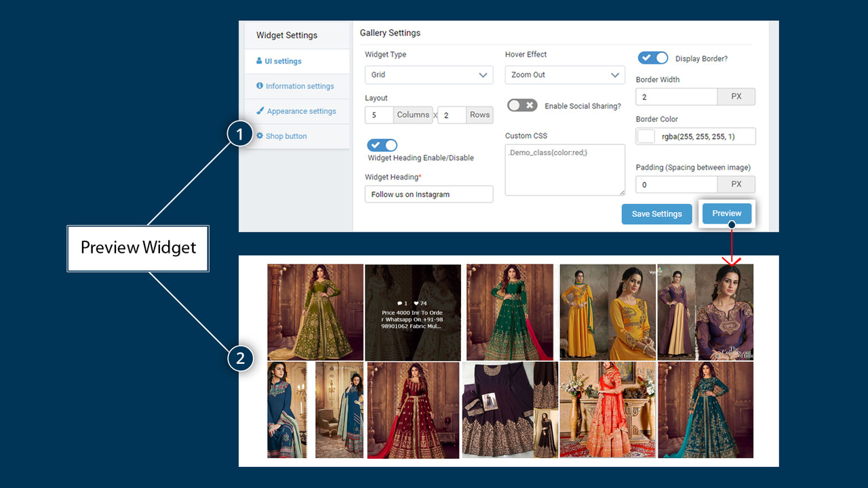Open the Hover Effect dropdown
The height and width of the screenshot is (488, 868).
point(565,75)
